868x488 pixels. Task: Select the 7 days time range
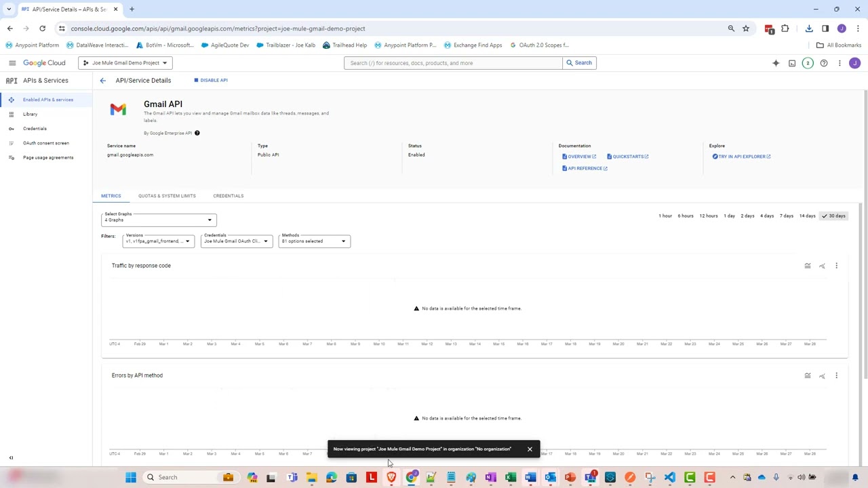(787, 216)
